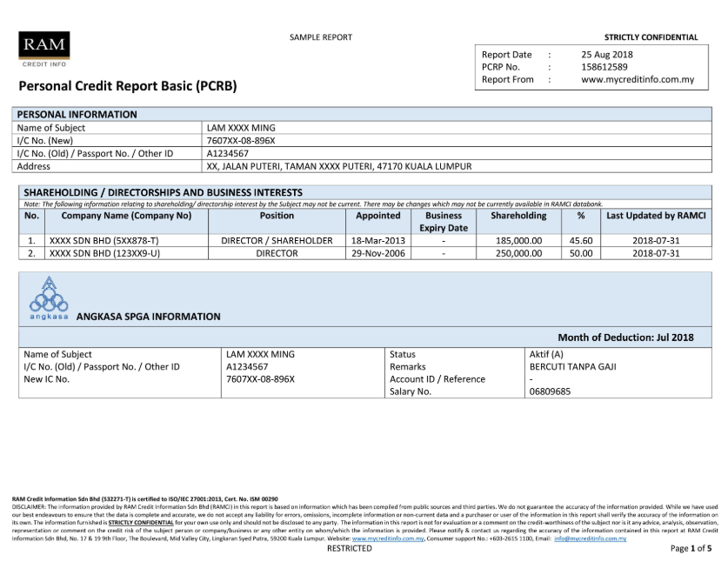Select company row XXXX SDN BHD (123XX9-U)
Screen dimensions: 728x568
[x=105, y=254]
